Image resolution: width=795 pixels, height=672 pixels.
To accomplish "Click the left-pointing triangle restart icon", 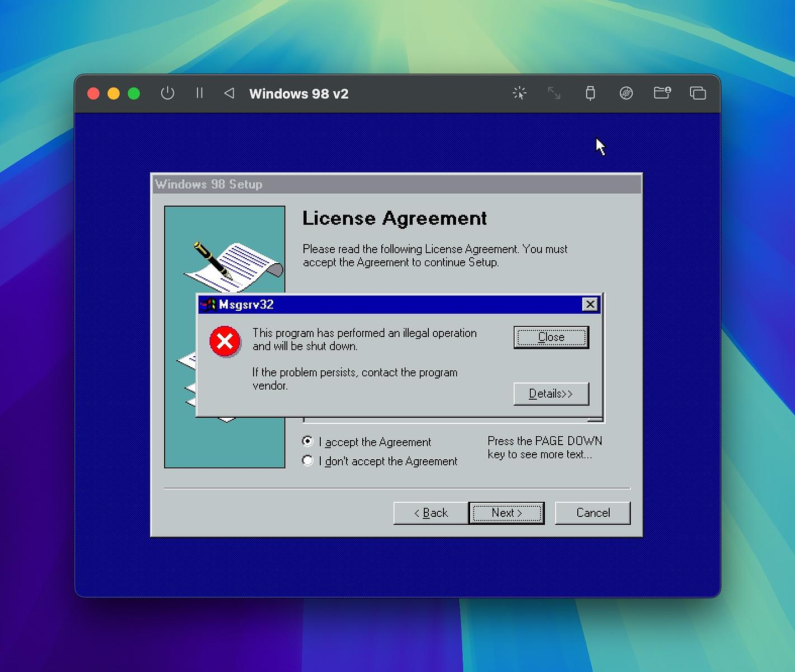I will point(229,93).
